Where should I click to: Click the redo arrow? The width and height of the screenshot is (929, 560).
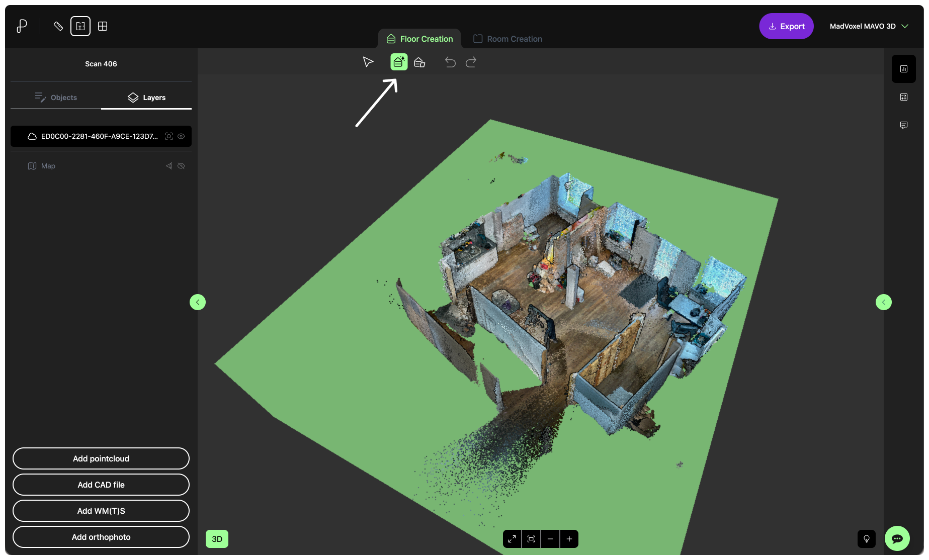[471, 62]
